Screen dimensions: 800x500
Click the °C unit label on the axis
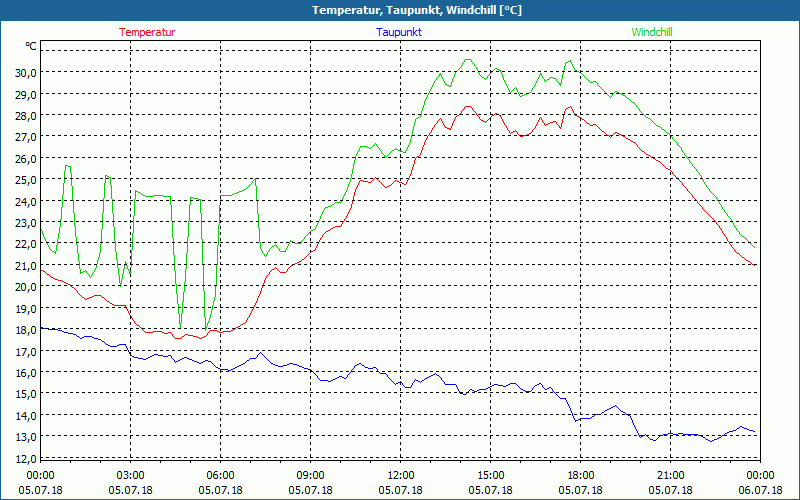pyautogui.click(x=31, y=47)
